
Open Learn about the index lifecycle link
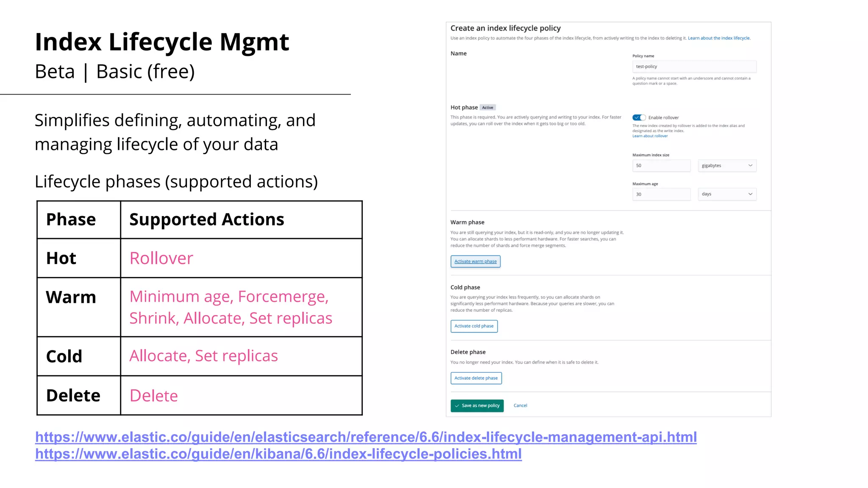719,38
